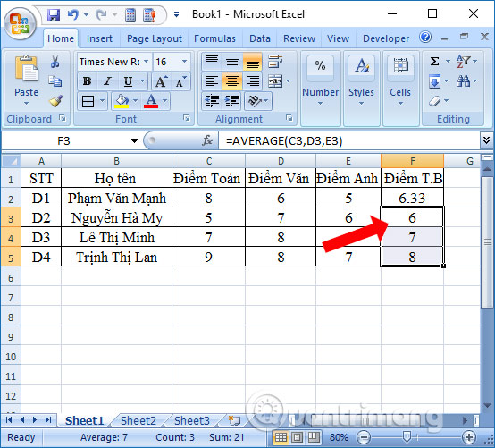Activate the Format Painter brush
This screenshot has height=448, width=495.
click(x=55, y=101)
